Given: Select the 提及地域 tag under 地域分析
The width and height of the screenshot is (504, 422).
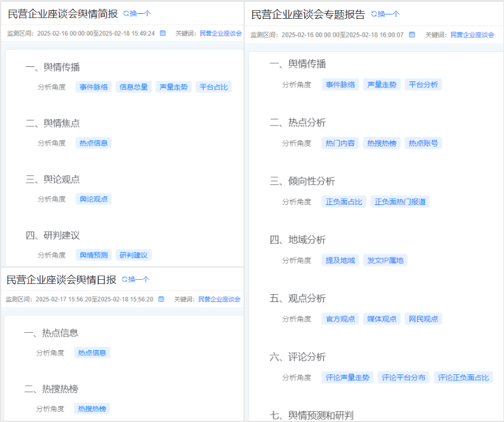Looking at the screenshot, I should click(339, 260).
